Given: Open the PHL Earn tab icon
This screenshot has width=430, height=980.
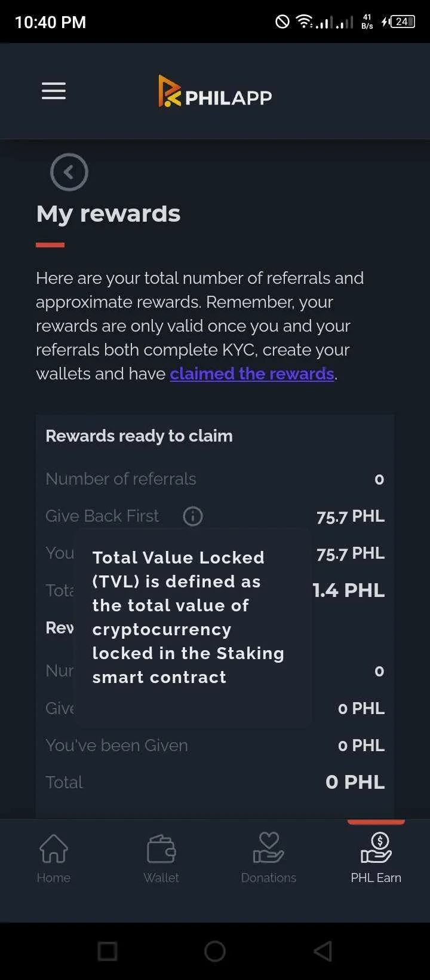Looking at the screenshot, I should pyautogui.click(x=376, y=848).
